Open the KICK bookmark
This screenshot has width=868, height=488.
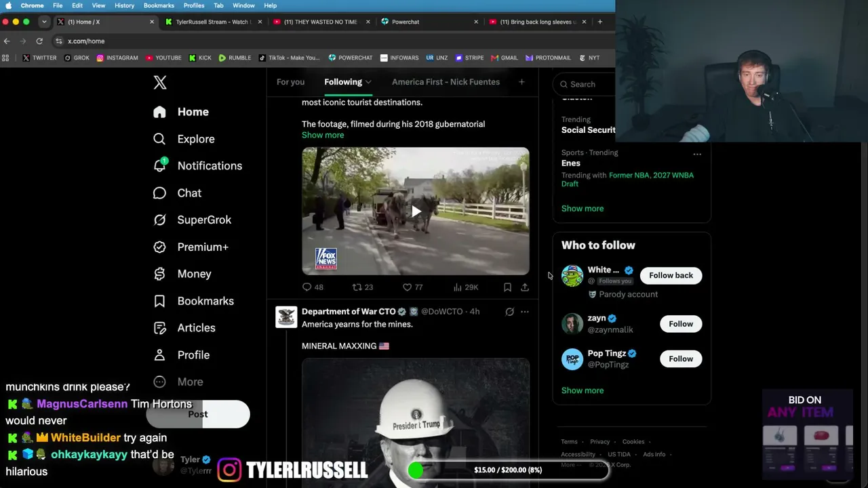coord(200,58)
